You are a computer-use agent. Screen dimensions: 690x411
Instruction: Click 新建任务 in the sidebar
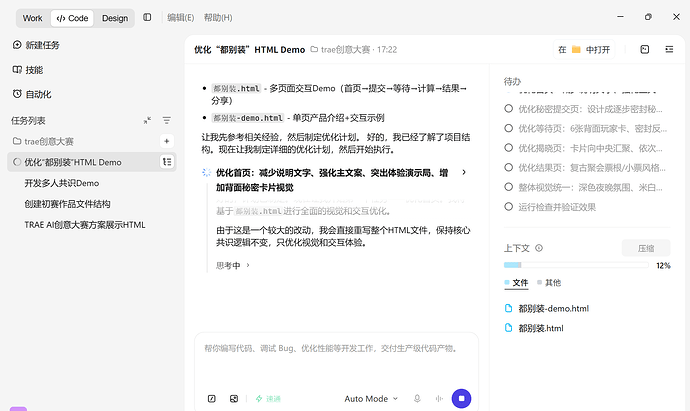click(42, 45)
